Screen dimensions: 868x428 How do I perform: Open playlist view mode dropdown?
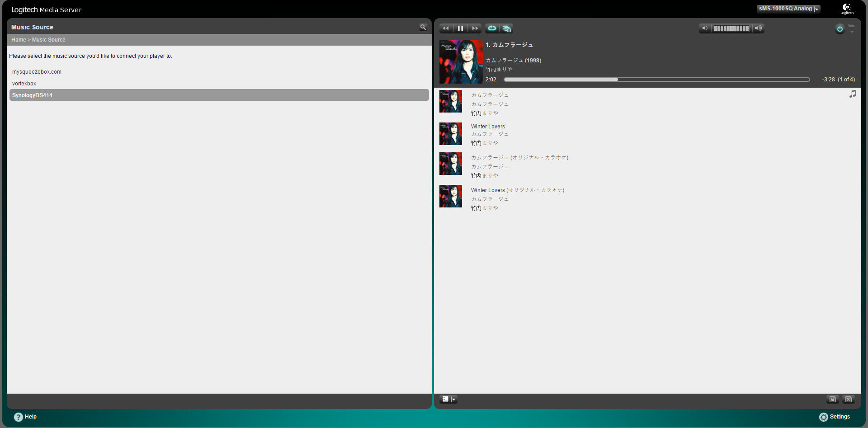448,399
